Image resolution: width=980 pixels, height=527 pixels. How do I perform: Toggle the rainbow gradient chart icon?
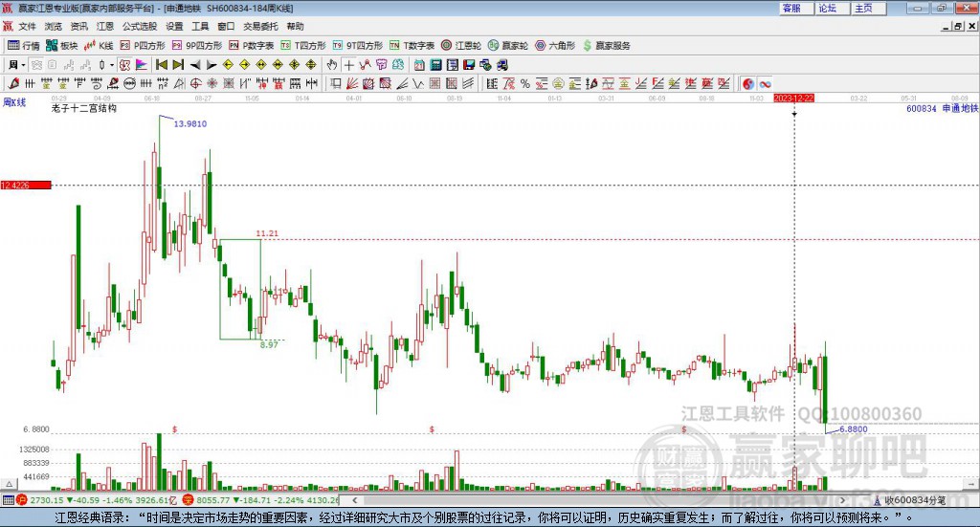click(x=142, y=65)
